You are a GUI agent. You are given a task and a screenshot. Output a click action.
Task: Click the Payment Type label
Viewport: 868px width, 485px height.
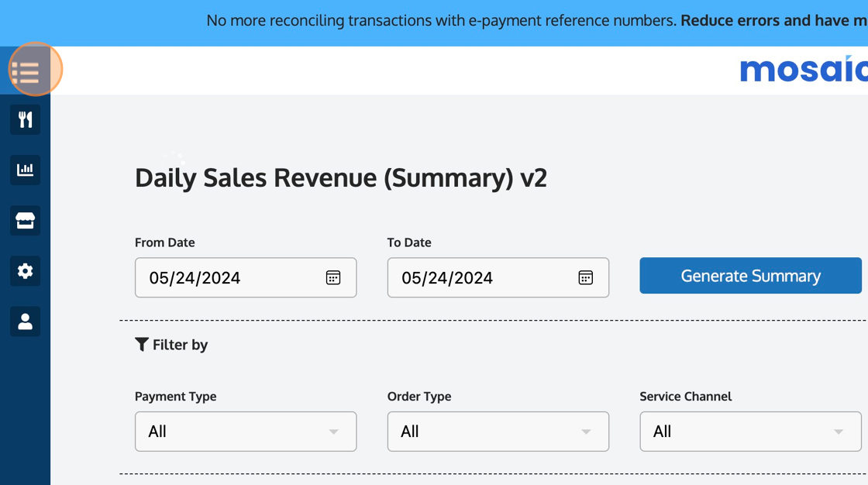coord(176,396)
